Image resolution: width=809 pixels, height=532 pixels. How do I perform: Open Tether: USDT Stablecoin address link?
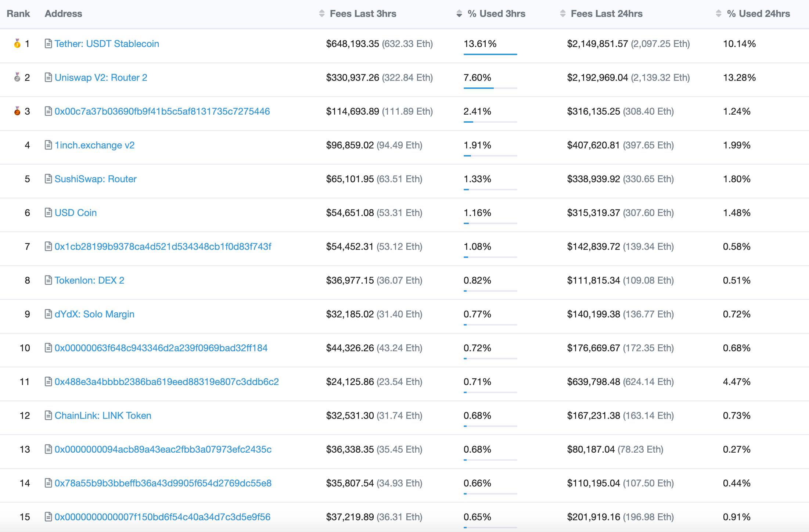[107, 44]
